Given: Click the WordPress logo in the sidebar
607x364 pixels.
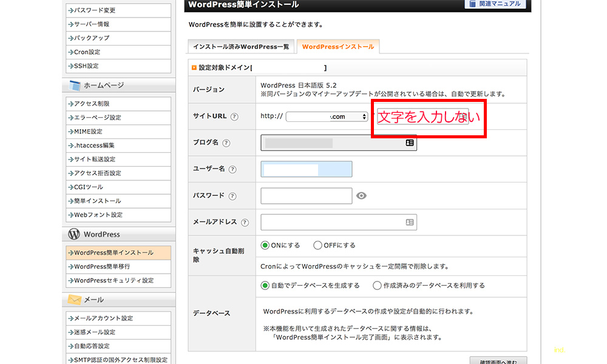Looking at the screenshot, I should point(74,234).
